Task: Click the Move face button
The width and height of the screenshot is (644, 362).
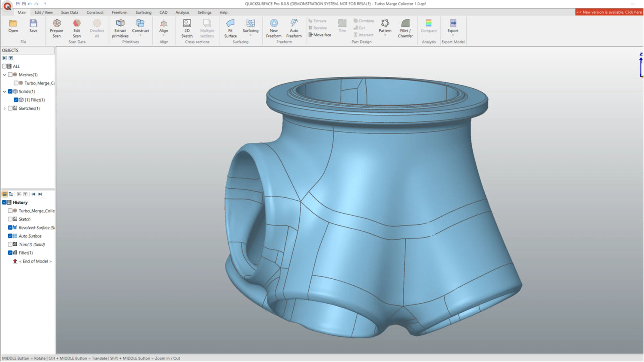Action: [x=320, y=35]
